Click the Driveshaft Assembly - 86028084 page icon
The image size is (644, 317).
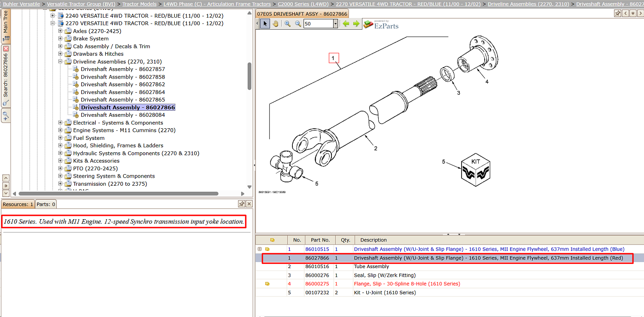click(x=76, y=115)
